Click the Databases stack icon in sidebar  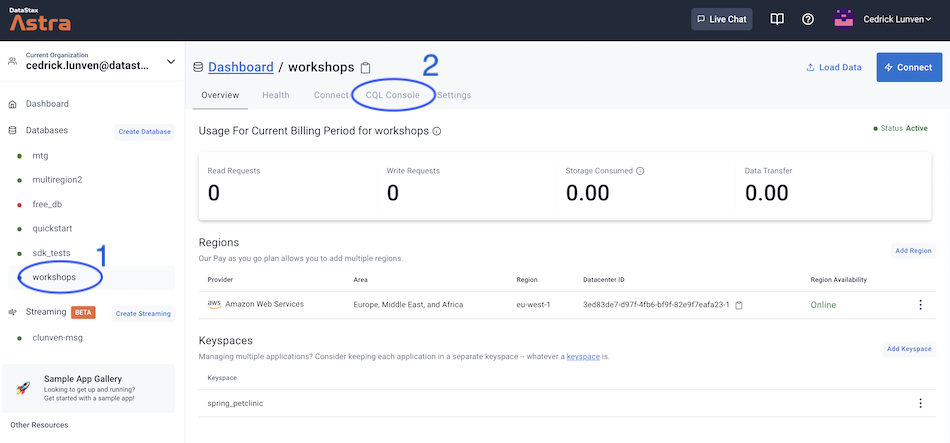pos(12,130)
